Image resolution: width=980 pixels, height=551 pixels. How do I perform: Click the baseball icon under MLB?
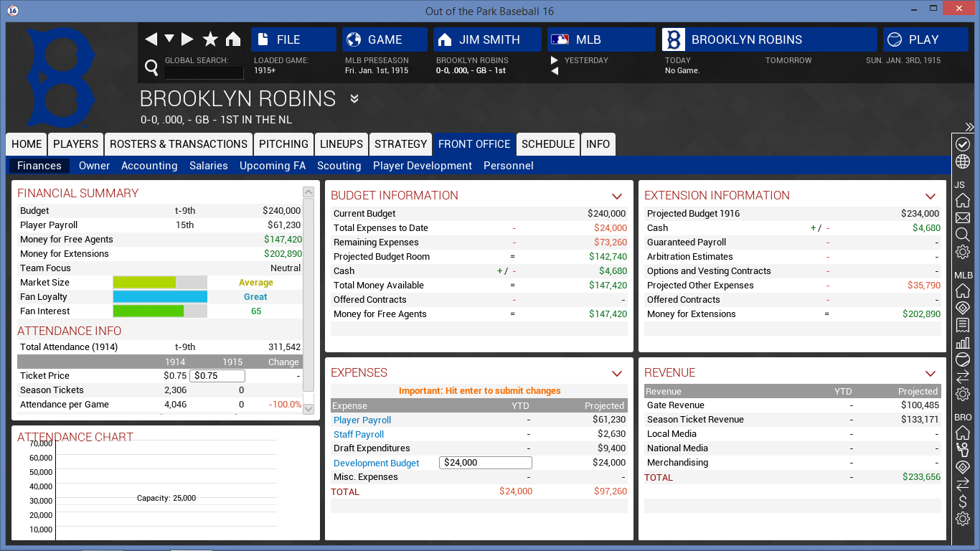click(x=963, y=359)
